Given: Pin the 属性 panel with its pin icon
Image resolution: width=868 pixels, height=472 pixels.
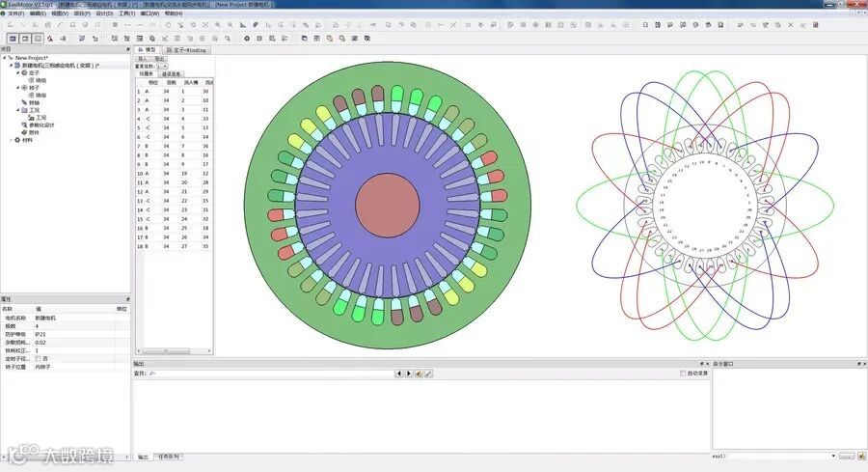Looking at the screenshot, I should 128,299.
